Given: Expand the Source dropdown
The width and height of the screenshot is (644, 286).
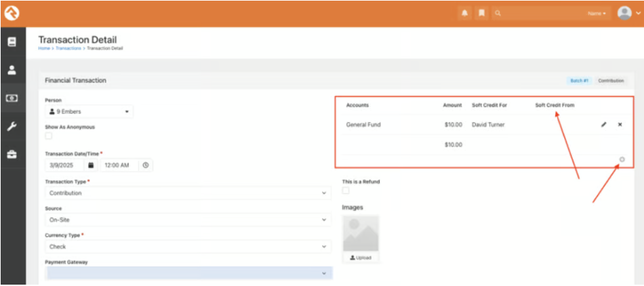Looking at the screenshot, I should [188, 220].
